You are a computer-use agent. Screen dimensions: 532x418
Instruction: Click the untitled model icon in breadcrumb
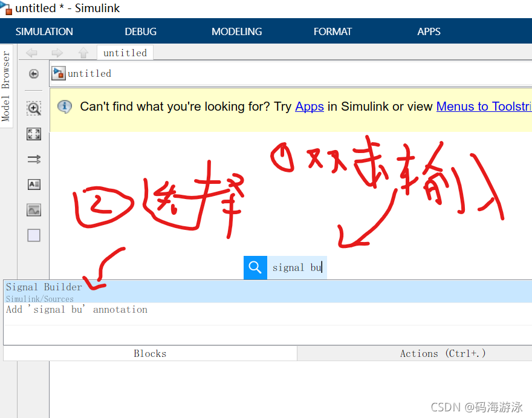coord(59,73)
